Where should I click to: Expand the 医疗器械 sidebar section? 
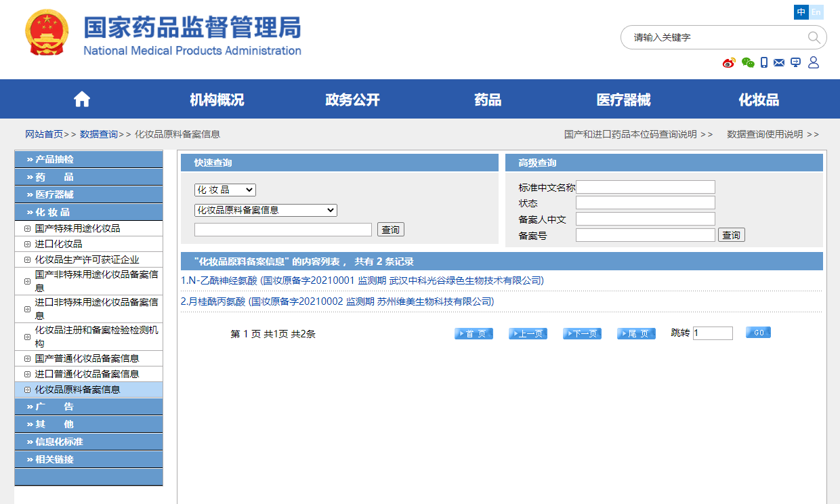pyautogui.click(x=88, y=194)
